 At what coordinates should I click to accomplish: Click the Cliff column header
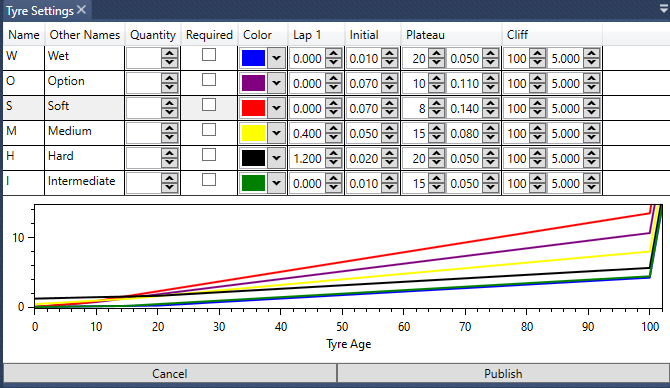click(552, 35)
